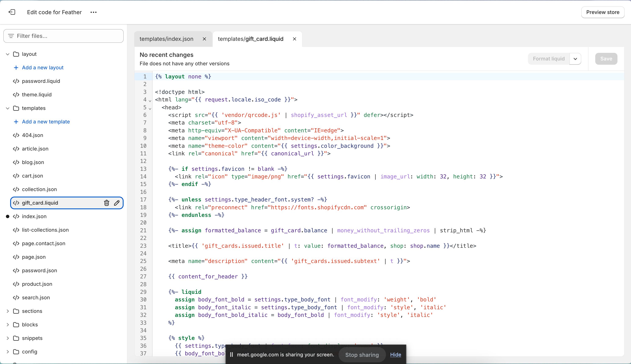
Task: Open the three-dot more actions menu
Action: (x=93, y=12)
